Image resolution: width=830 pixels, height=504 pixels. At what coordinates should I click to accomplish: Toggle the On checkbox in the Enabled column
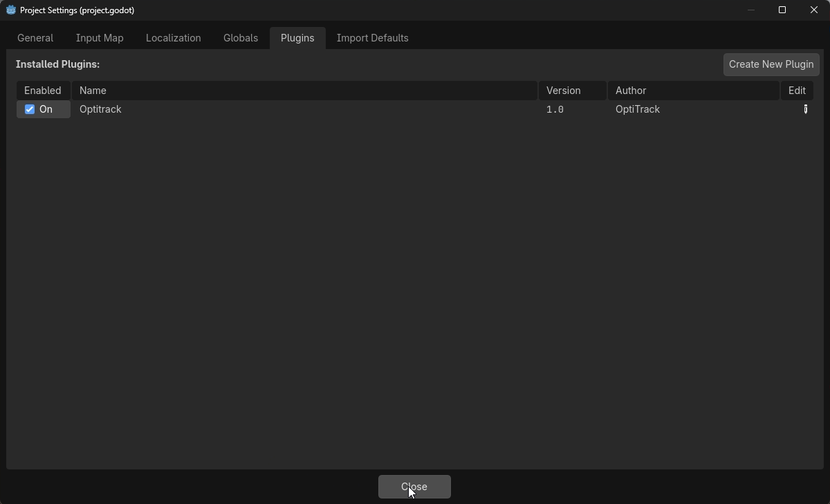pos(29,109)
